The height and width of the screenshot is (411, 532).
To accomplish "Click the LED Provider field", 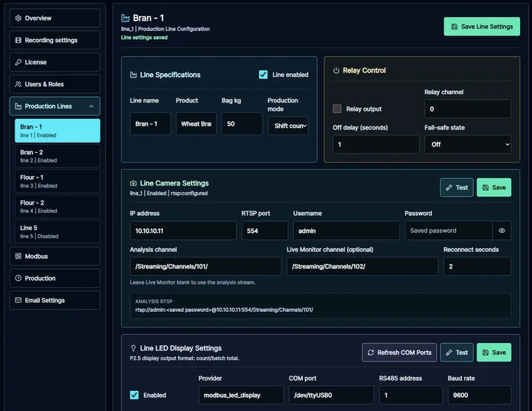I will (x=241, y=395).
